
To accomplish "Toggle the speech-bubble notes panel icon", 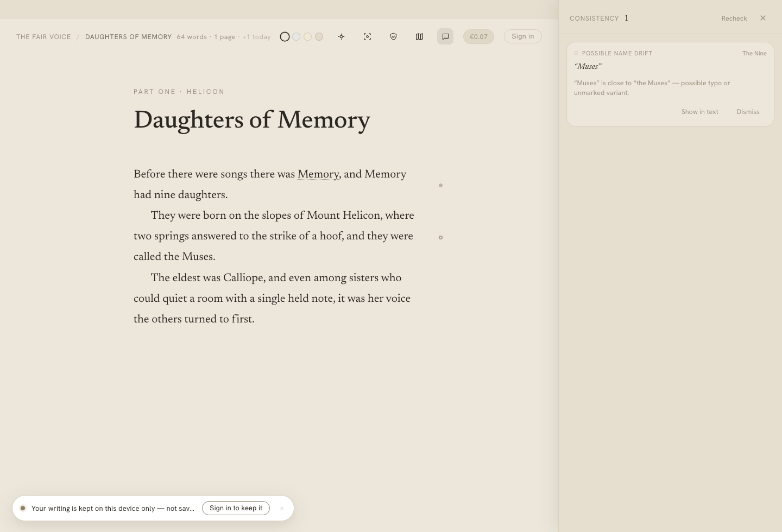I will 445,36.
